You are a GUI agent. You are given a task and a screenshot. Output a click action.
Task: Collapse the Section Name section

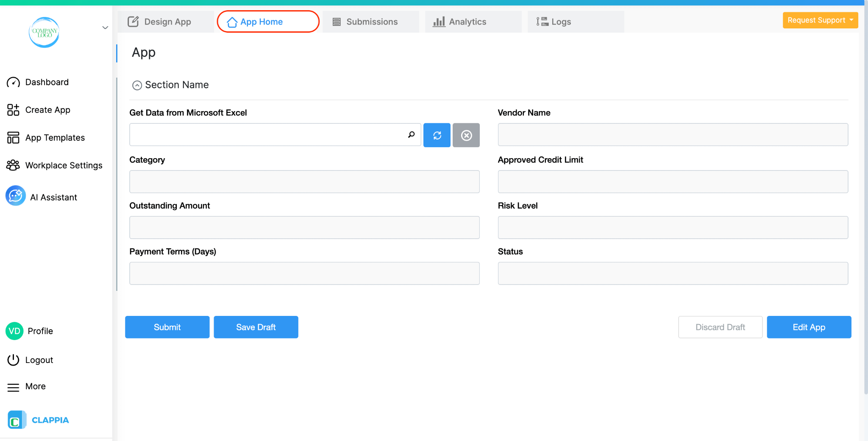[x=136, y=85]
